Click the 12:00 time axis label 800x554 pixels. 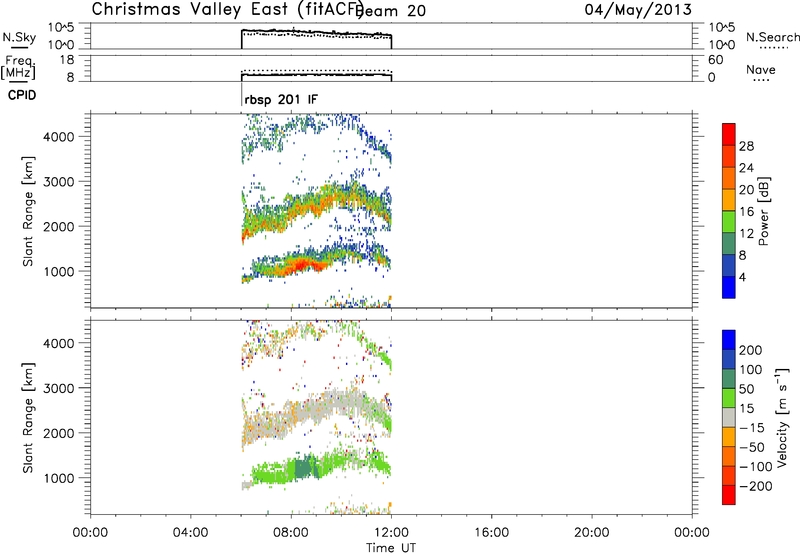[x=391, y=533]
